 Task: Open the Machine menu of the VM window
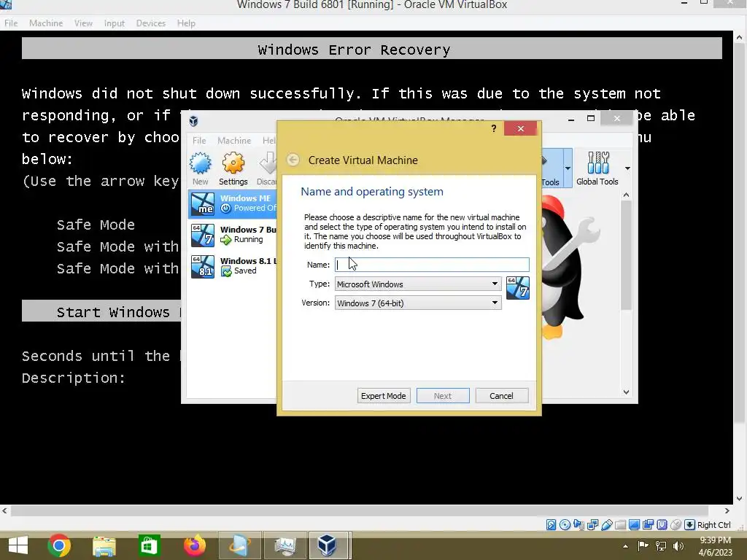click(x=46, y=23)
